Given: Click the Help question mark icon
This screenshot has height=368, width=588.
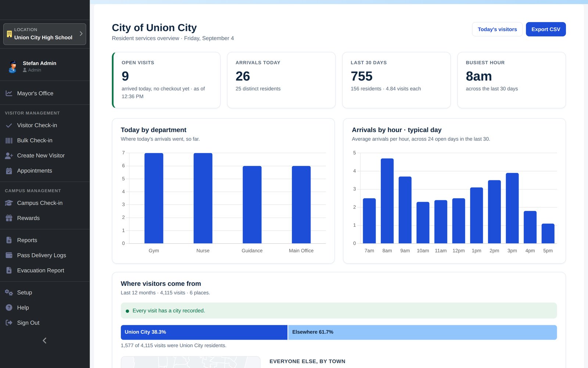Looking at the screenshot, I should coord(9,308).
